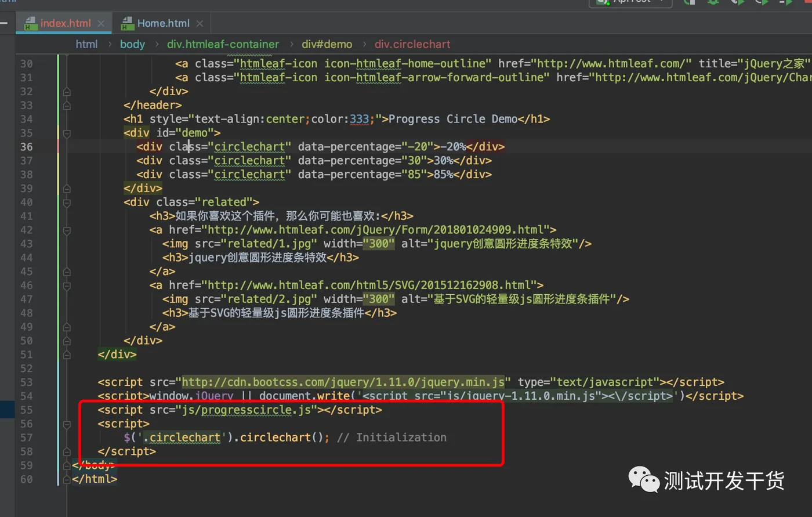Click line number 55 in the gutter

click(27, 410)
